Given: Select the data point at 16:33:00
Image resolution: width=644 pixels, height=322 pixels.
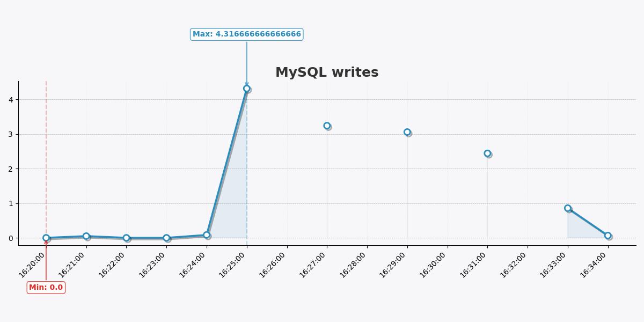Looking at the screenshot, I should 568,208.
